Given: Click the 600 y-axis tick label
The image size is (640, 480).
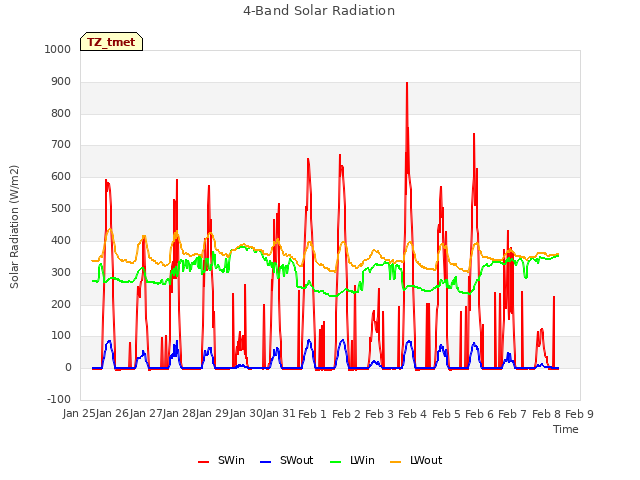Looking at the screenshot, I should (61, 176).
